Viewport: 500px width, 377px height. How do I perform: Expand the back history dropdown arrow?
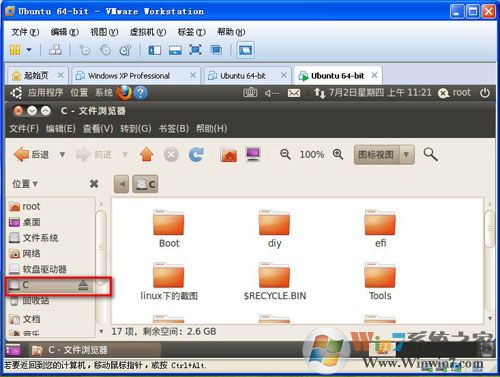pos(62,155)
